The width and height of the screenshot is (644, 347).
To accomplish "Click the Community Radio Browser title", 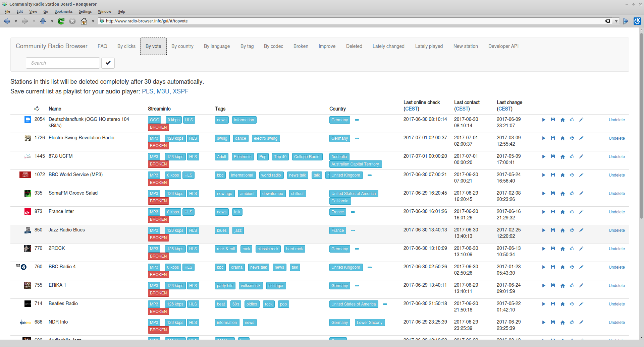I will pos(52,46).
